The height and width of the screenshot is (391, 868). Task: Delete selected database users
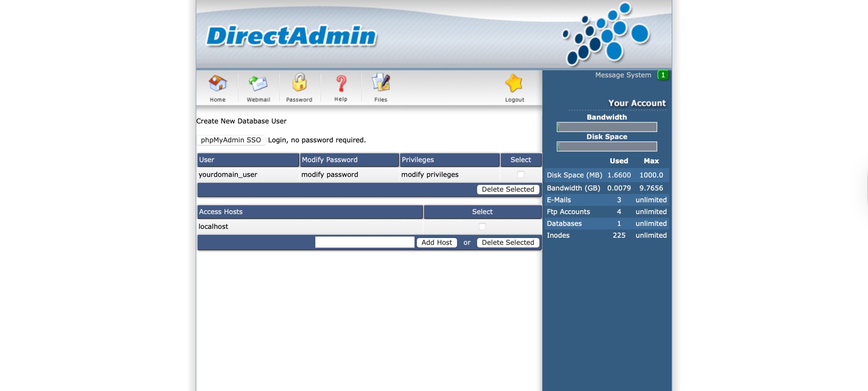508,189
